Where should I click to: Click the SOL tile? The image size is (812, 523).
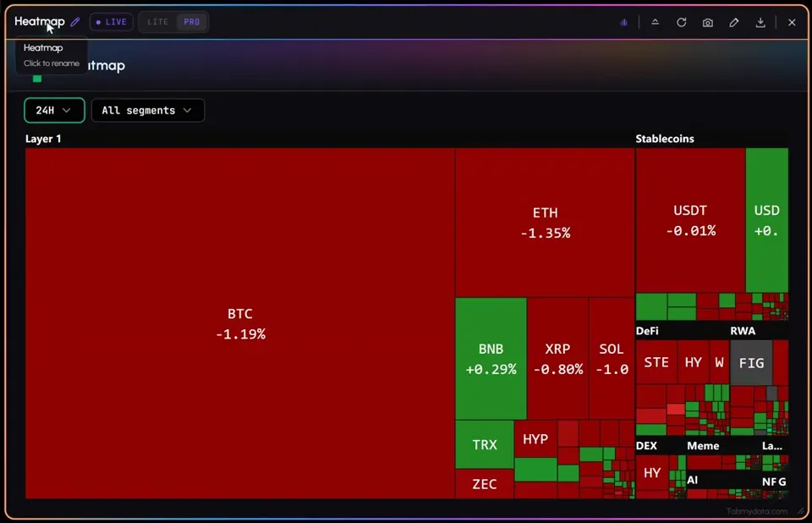click(612, 359)
